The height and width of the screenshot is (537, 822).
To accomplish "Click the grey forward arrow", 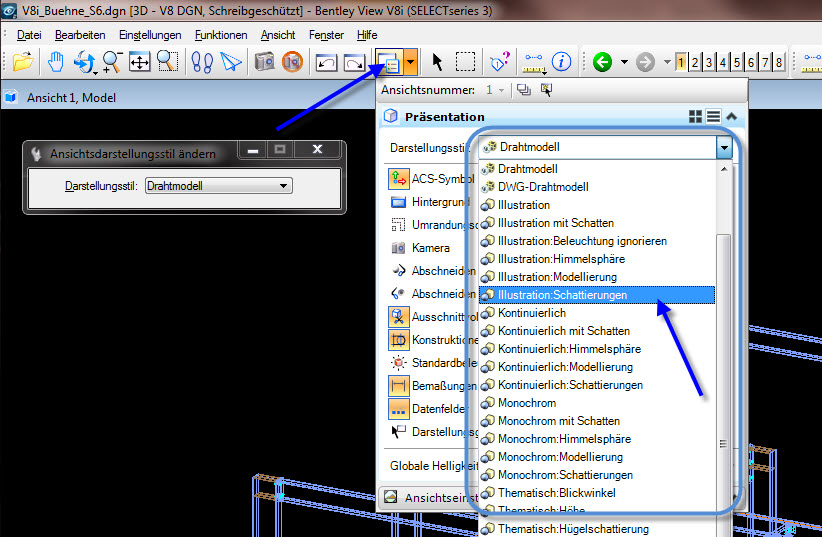I will 645,62.
